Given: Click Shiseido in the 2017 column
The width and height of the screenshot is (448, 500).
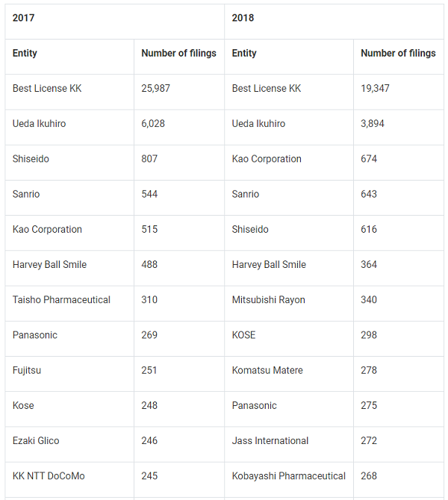Looking at the screenshot, I should pyautogui.click(x=31, y=159).
